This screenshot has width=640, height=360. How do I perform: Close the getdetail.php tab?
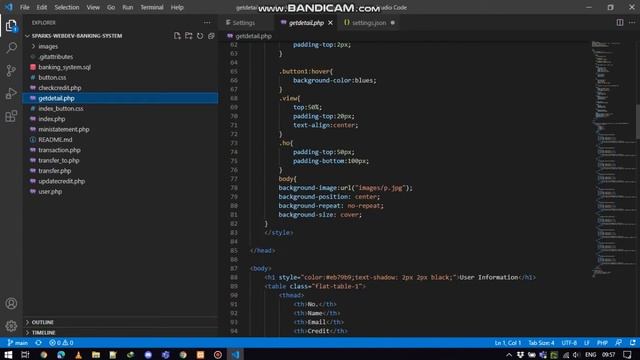coord(330,23)
